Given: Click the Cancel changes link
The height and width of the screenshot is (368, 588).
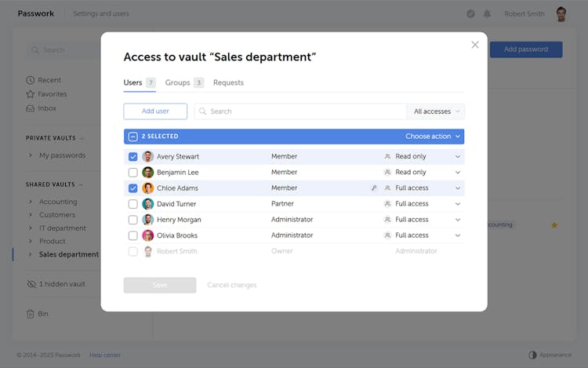Looking at the screenshot, I should click(231, 285).
